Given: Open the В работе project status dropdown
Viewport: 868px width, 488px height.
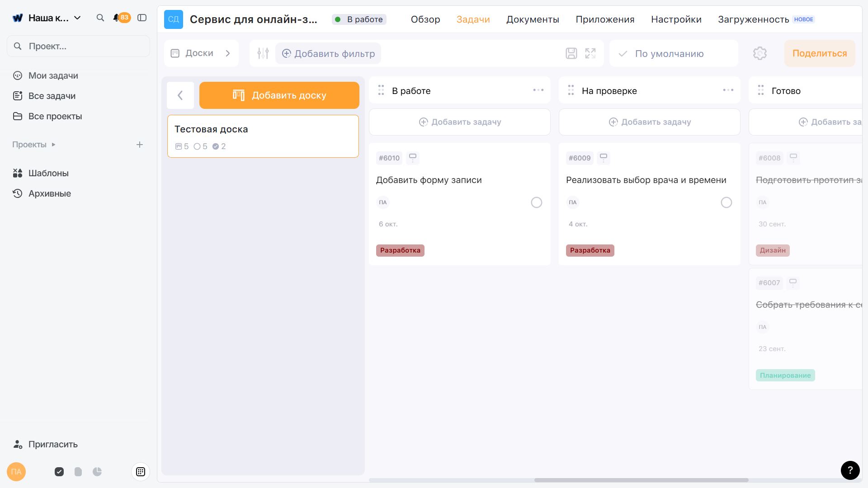Looking at the screenshot, I should point(359,19).
